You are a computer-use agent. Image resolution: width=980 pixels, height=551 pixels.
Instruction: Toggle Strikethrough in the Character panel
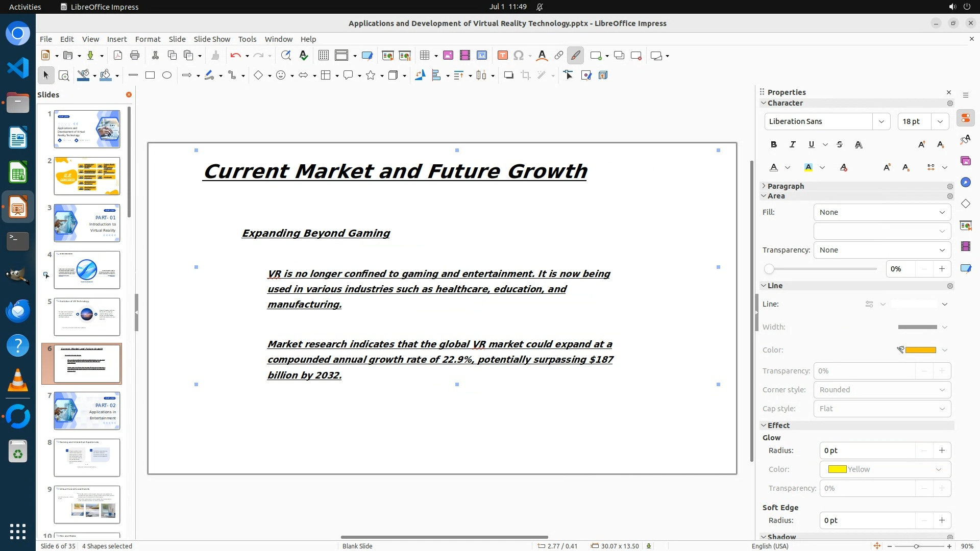840,145
